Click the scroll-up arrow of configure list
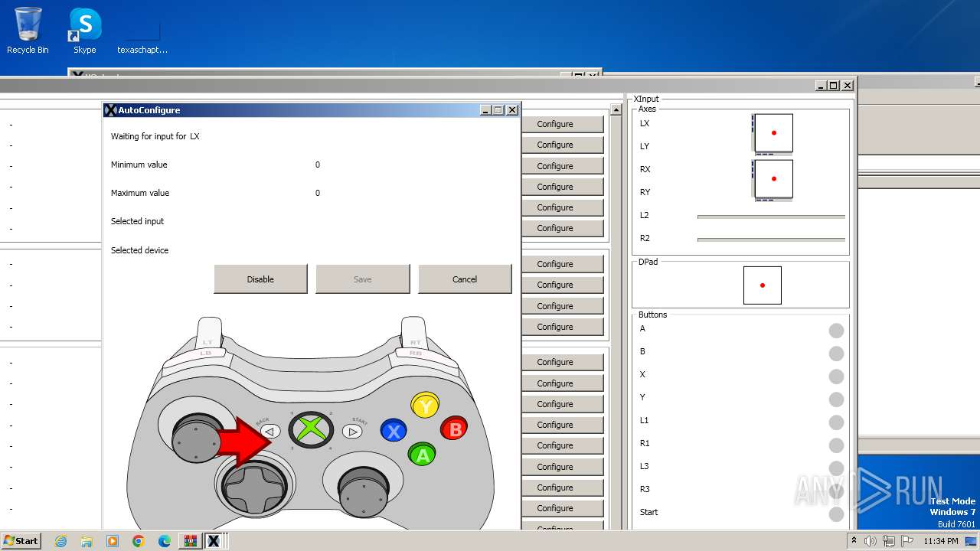 [616, 110]
